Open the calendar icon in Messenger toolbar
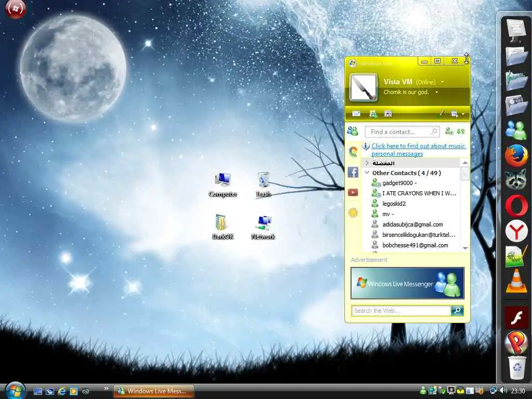The height and width of the screenshot is (399, 532). coord(388,114)
